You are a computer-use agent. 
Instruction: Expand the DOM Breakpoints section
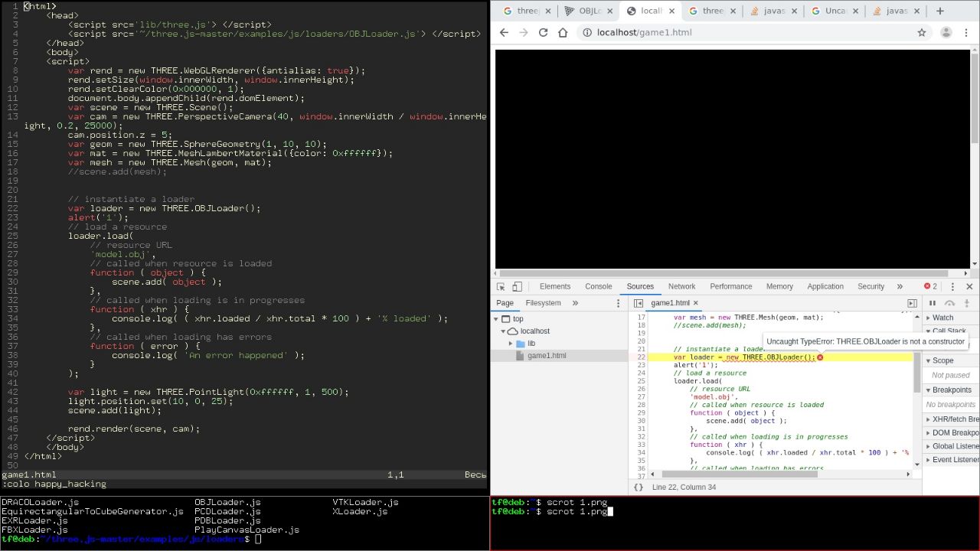point(951,433)
